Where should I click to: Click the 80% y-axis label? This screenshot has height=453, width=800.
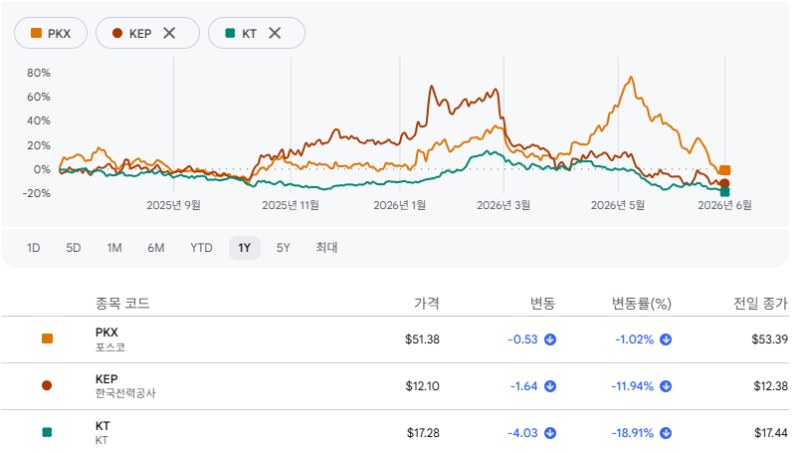pos(39,73)
